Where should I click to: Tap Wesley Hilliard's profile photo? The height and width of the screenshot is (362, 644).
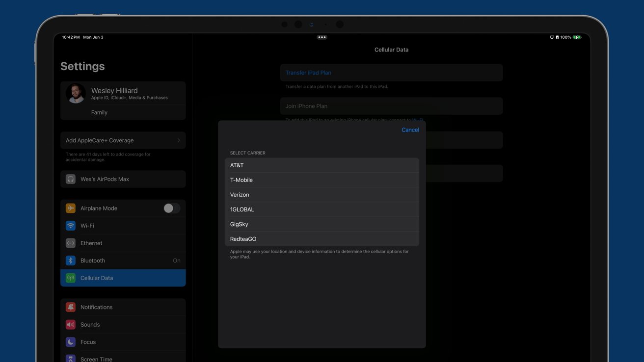(76, 93)
